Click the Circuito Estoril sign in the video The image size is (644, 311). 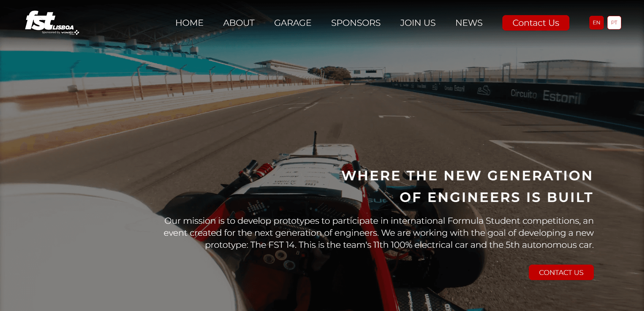point(545,95)
